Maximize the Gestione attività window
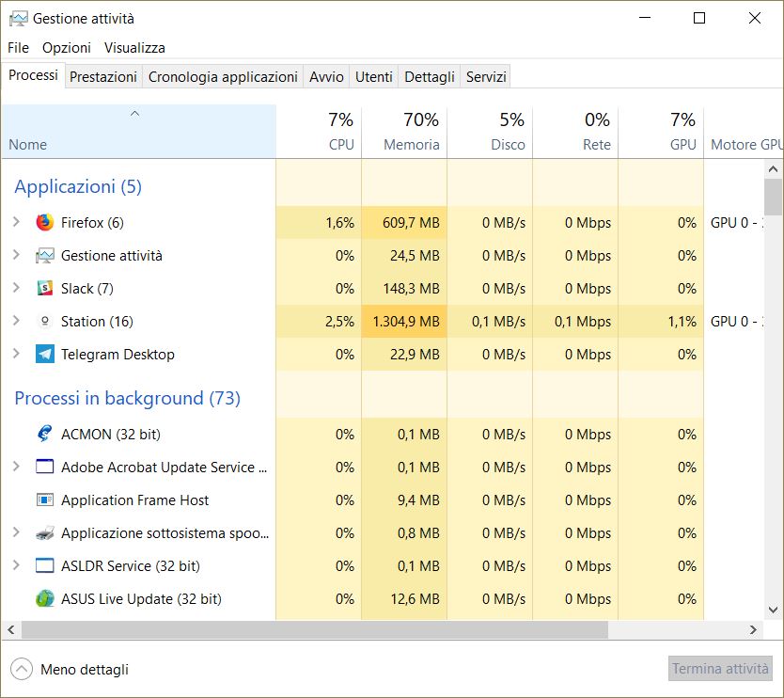The width and height of the screenshot is (784, 698). 699,18
